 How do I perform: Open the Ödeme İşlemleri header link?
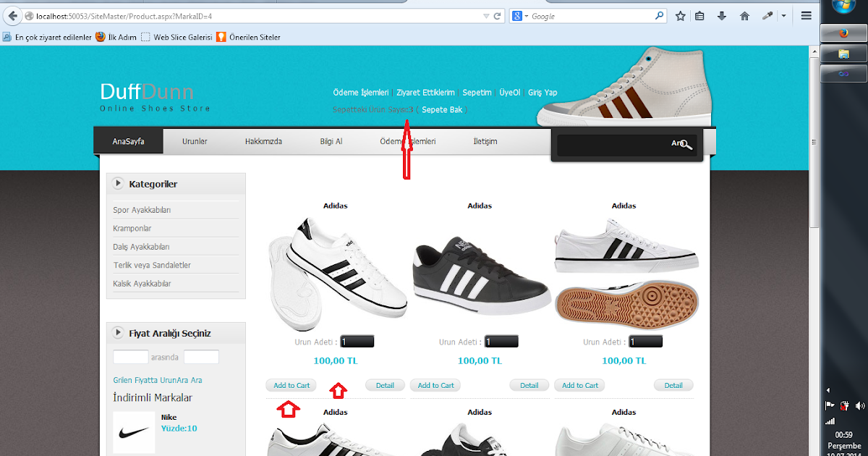(361, 93)
